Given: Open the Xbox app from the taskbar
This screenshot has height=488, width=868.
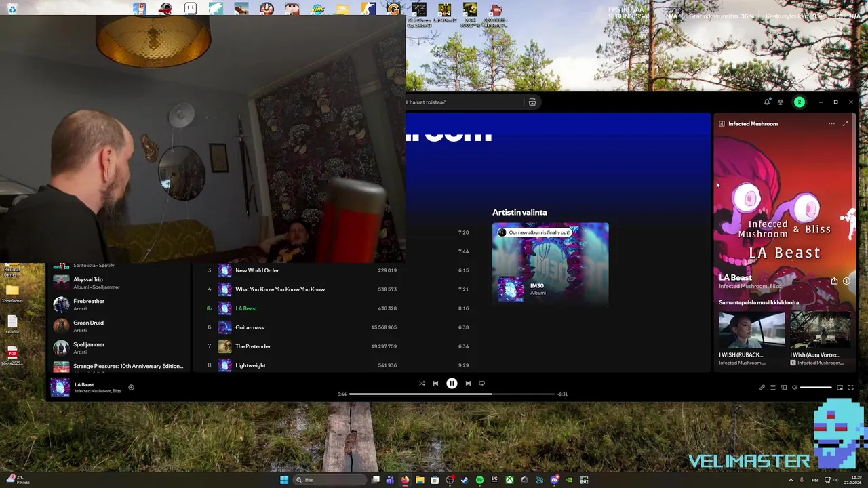Looking at the screenshot, I should pos(509,480).
